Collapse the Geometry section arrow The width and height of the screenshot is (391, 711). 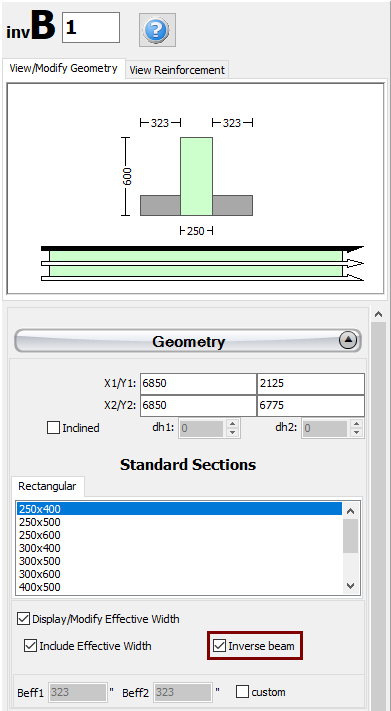[348, 341]
